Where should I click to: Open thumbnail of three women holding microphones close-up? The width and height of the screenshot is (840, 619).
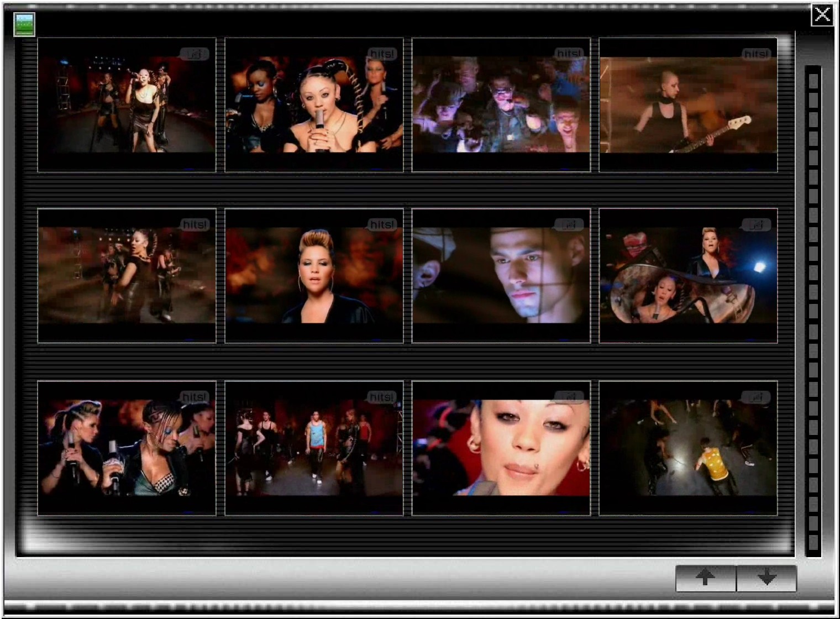click(x=127, y=448)
